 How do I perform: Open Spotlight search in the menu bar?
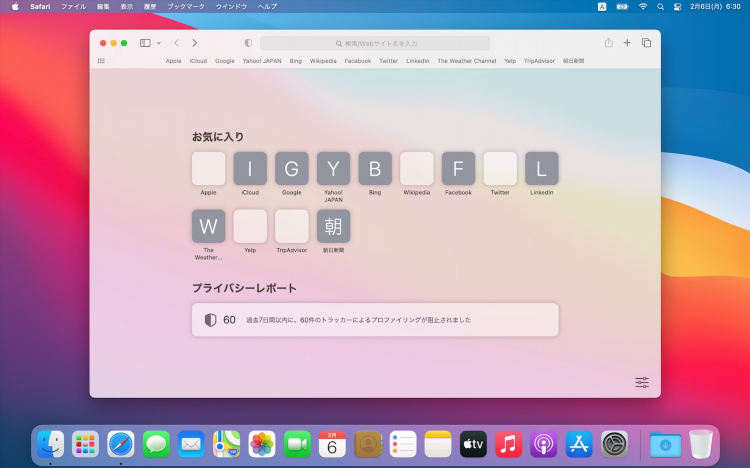pos(661,7)
